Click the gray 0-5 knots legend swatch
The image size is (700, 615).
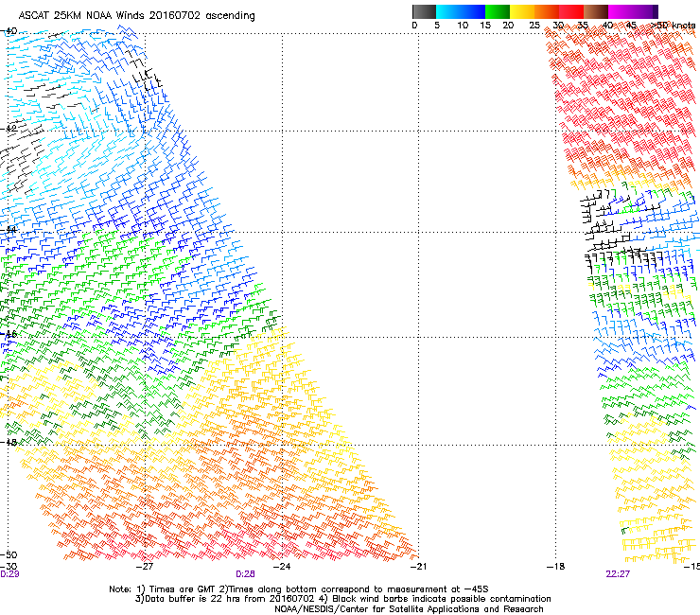pyautogui.click(x=424, y=11)
